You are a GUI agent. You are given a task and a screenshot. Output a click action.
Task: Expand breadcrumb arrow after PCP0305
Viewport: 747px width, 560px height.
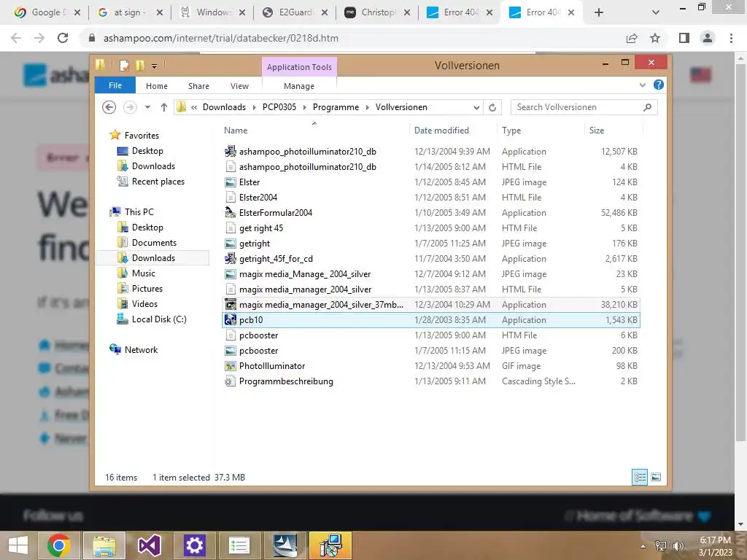click(x=304, y=107)
